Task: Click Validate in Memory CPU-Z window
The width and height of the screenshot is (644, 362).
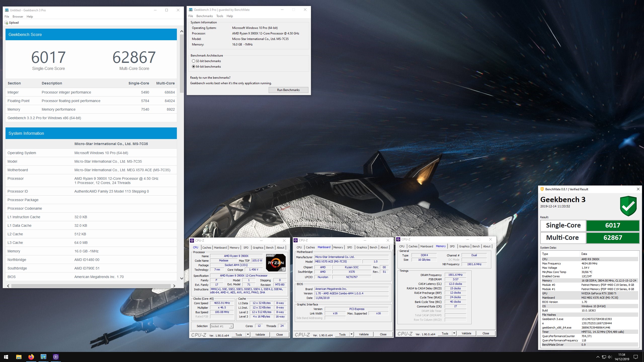Action: (466, 333)
